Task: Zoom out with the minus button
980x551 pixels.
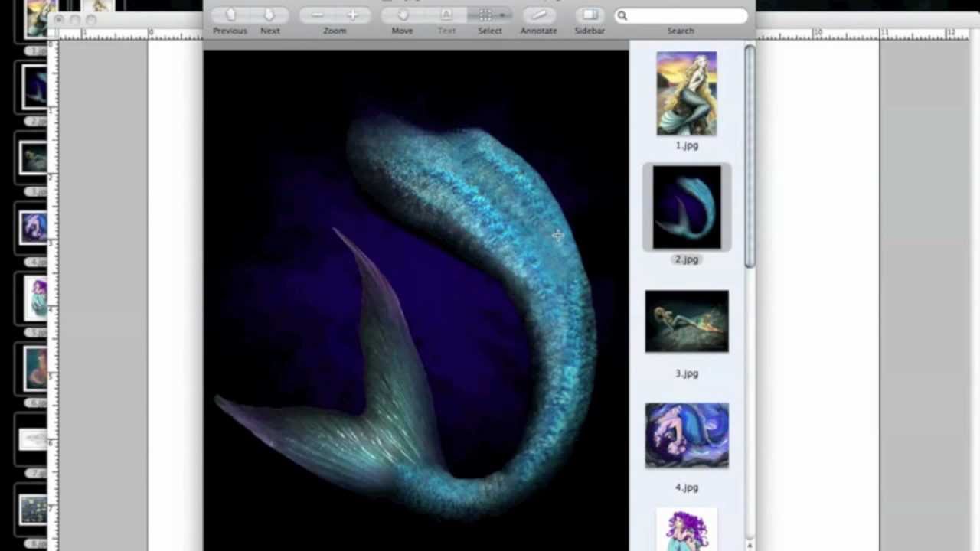Action: coord(316,15)
